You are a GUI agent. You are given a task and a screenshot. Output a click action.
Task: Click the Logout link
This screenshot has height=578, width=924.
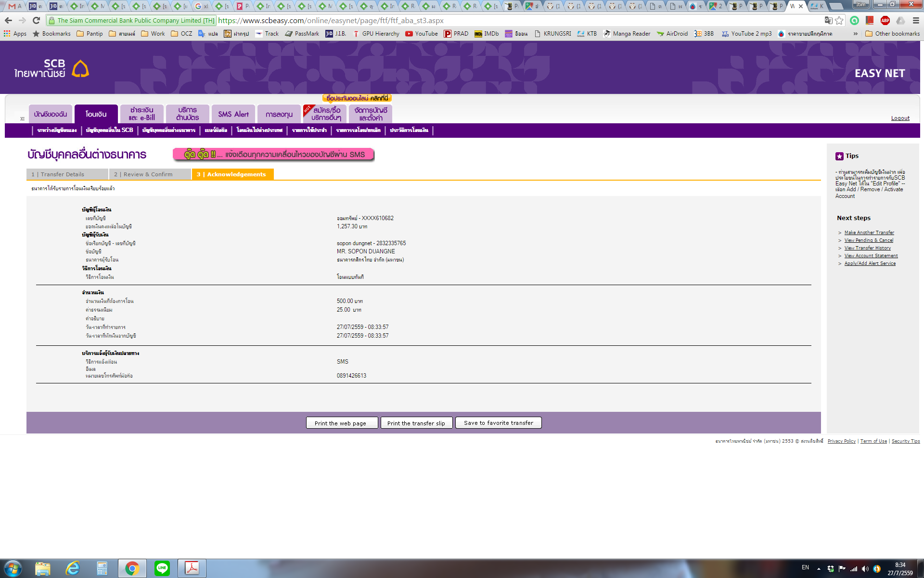[x=900, y=118]
